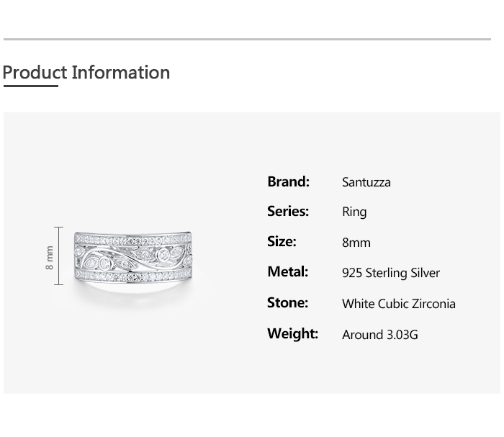The image size is (504, 437).
Task: Click the dark underline below Product Information
Action: pos(30,86)
